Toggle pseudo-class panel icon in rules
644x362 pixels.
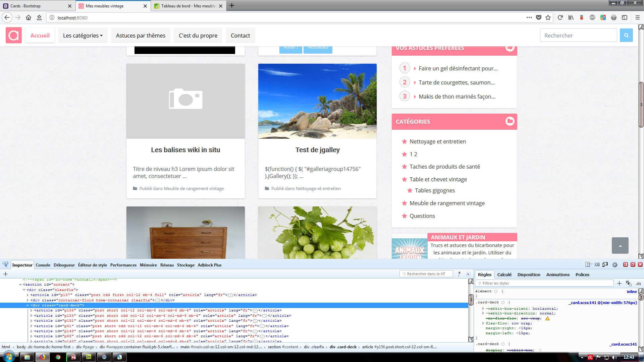click(629, 283)
